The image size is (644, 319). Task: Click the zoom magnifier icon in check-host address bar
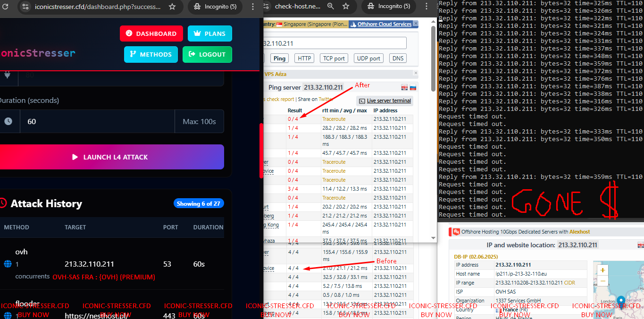(331, 6)
